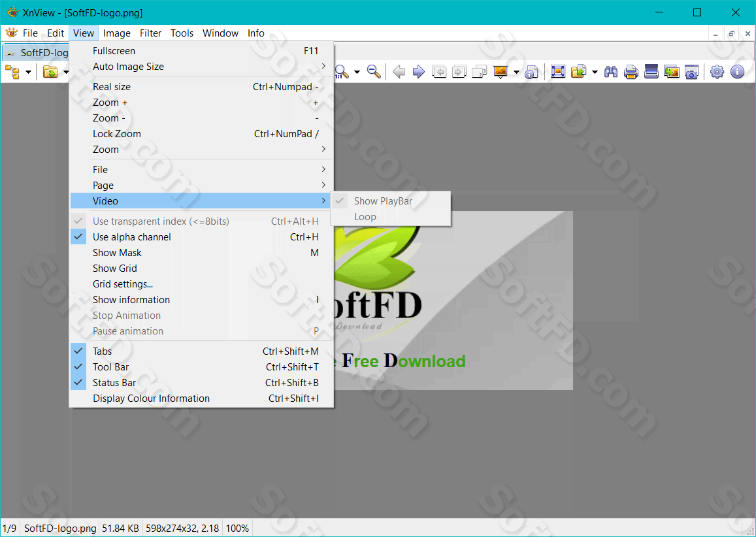756x537 pixels.
Task: Open the Image menu
Action: 117,33
